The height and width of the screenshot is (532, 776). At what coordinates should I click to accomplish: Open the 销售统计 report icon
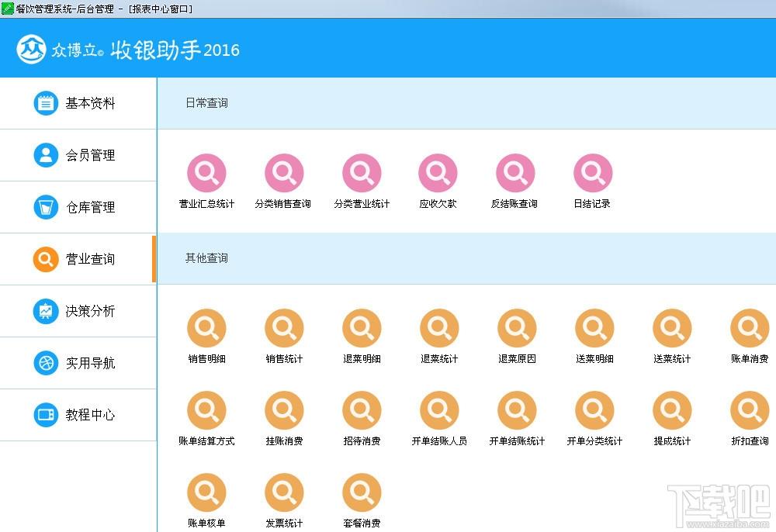(x=284, y=328)
